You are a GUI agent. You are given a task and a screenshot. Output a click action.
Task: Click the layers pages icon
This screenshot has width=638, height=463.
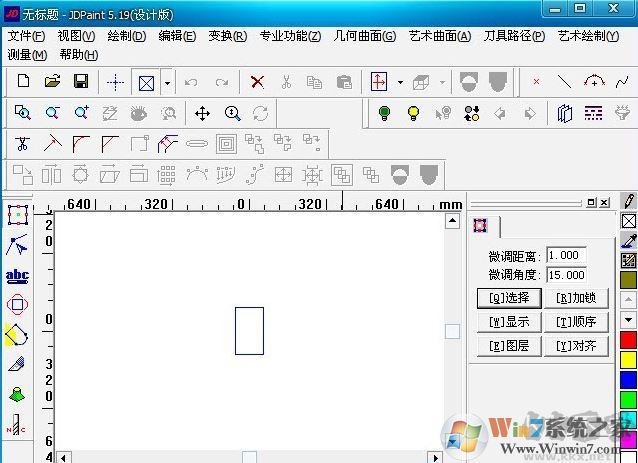pos(564,113)
